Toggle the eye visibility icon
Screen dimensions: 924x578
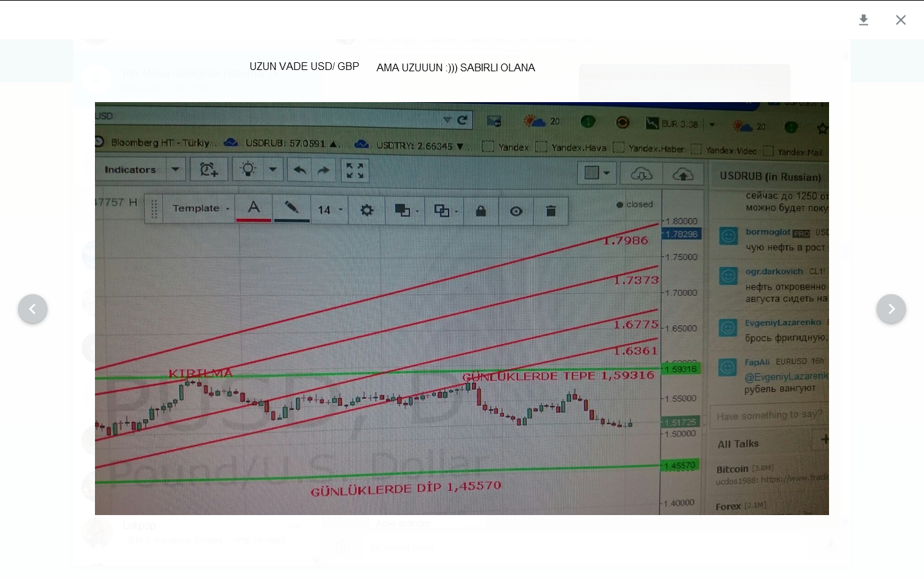pos(516,211)
